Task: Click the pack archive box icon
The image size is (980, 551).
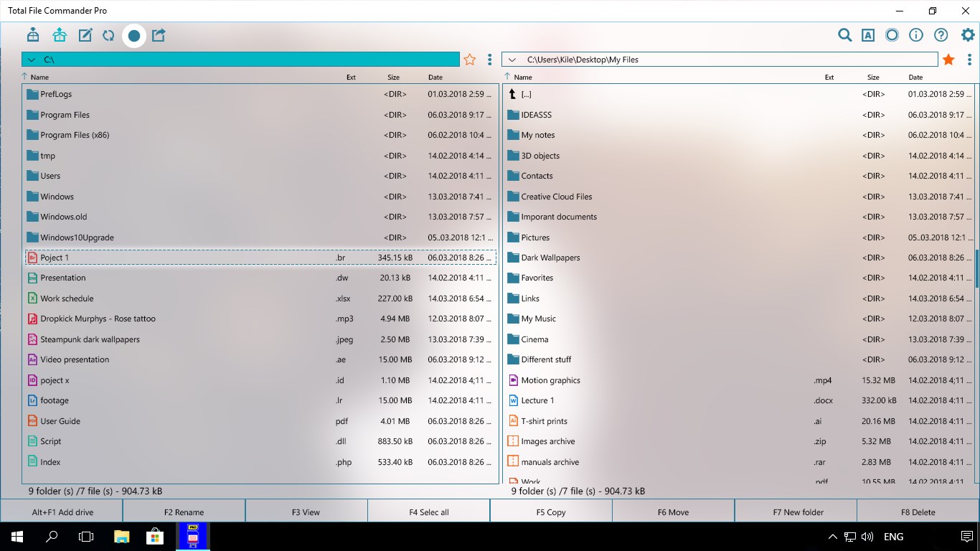Action: click(33, 35)
